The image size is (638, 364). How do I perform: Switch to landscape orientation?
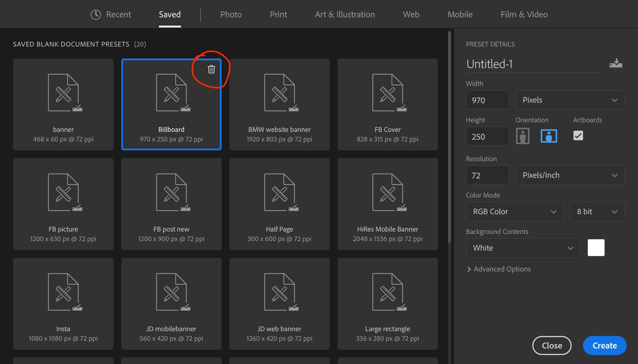click(x=549, y=136)
